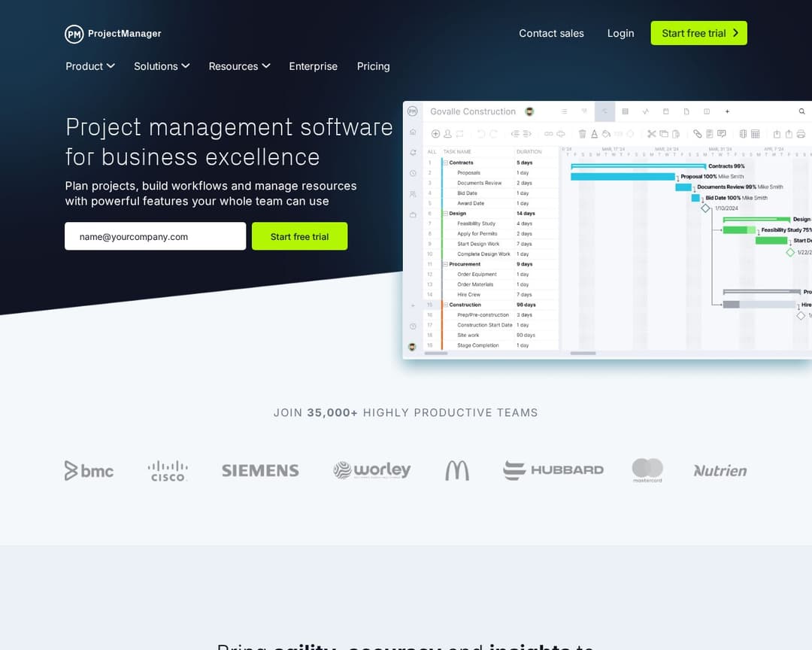Click the paint bucket fill icon

point(606,134)
